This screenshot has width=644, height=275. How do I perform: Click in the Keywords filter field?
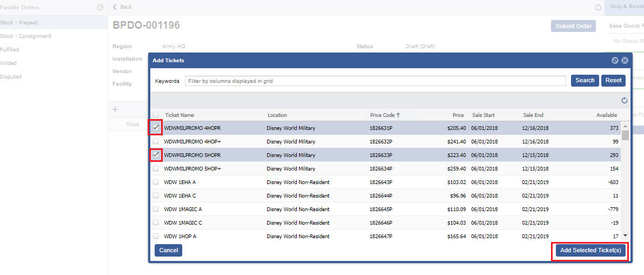375,81
